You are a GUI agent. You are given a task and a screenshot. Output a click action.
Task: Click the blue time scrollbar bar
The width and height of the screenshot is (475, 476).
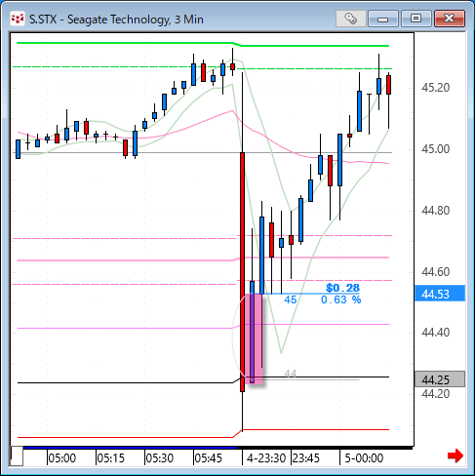tap(130, 448)
